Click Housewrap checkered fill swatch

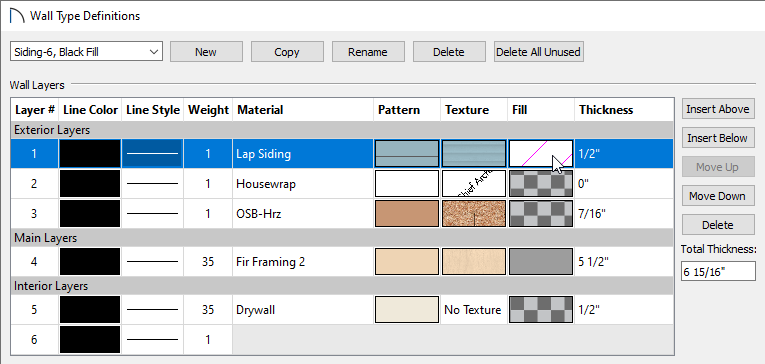pyautogui.click(x=541, y=184)
